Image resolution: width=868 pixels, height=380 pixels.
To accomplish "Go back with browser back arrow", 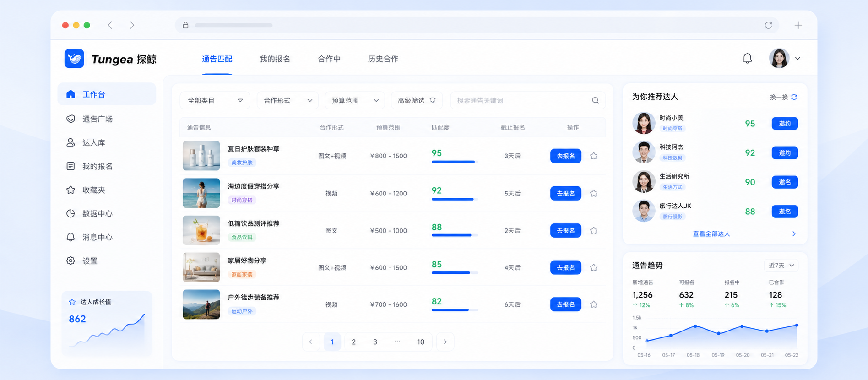I will coord(110,25).
